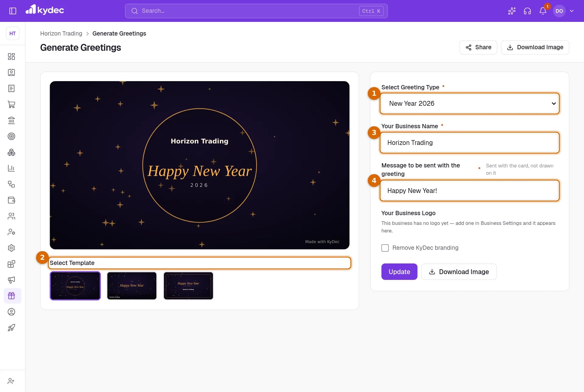Edit the greeting message field
Image resolution: width=584 pixels, height=392 pixels.
coord(470,191)
